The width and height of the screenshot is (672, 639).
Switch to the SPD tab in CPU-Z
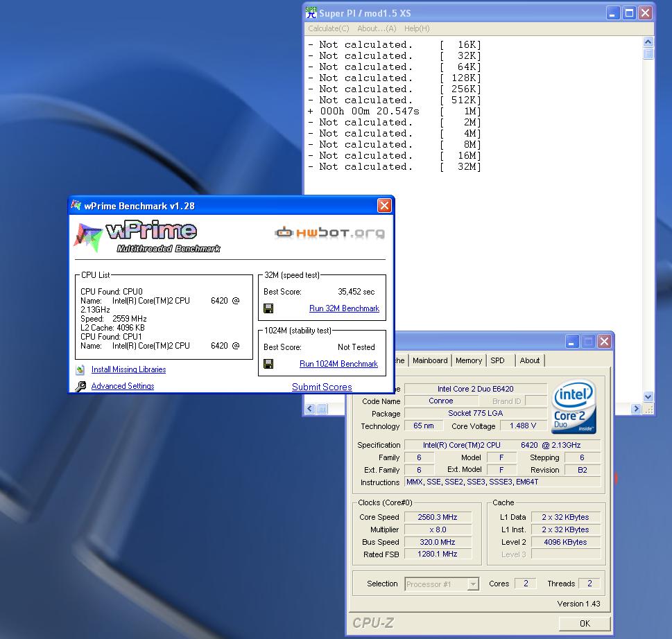(497, 360)
